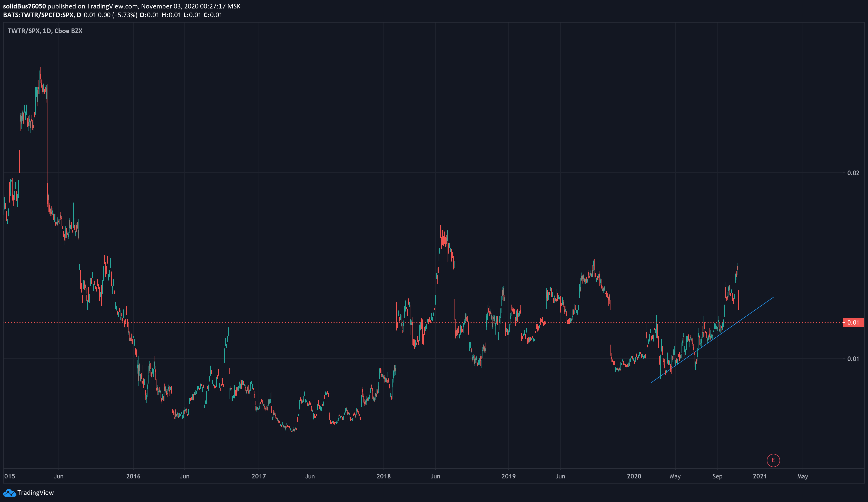Click the L:0.01 low value
Image resolution: width=868 pixels, height=502 pixels.
[192, 15]
